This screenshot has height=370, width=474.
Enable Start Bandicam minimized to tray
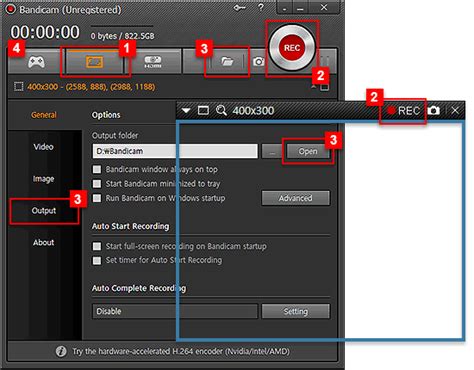97,184
